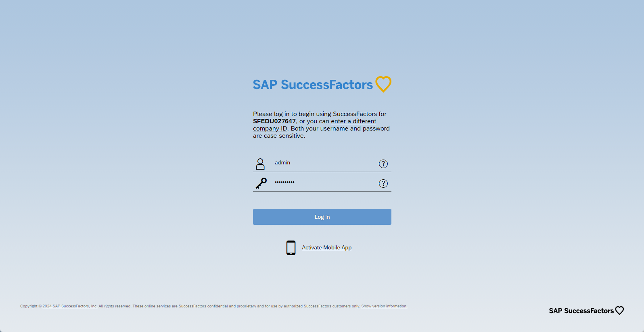Click the blue SAP SuccessFactors header logo text
Screen dimensions: 644x332
point(313,85)
